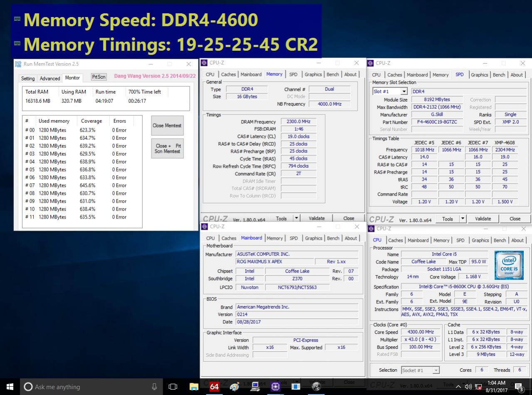Click the Intel Core i5 logo badge

click(x=509, y=265)
